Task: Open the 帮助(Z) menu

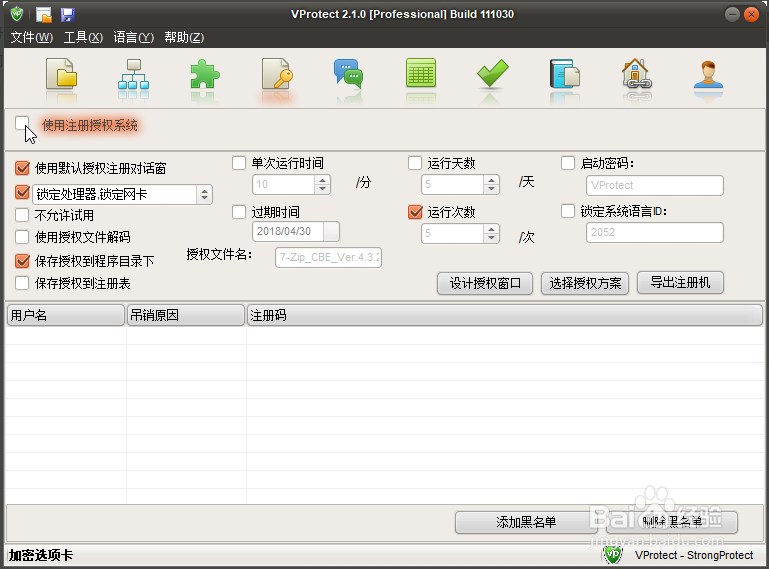Action: pos(184,37)
